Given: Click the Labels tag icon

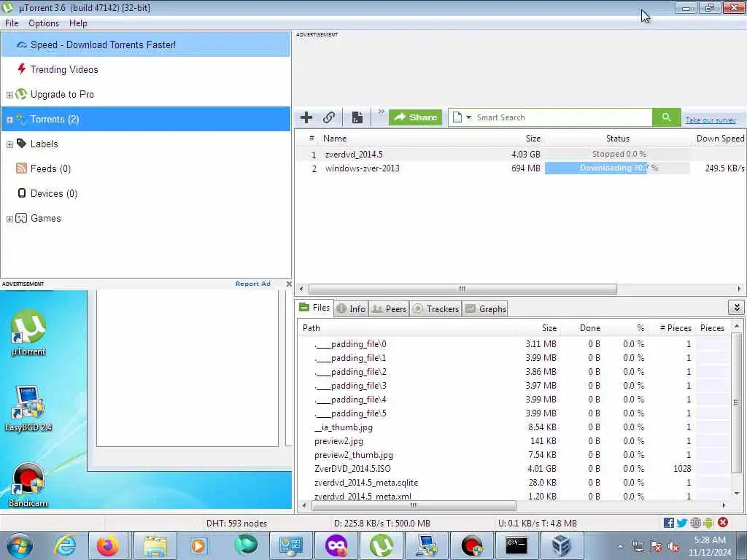Looking at the screenshot, I should pos(21,144).
